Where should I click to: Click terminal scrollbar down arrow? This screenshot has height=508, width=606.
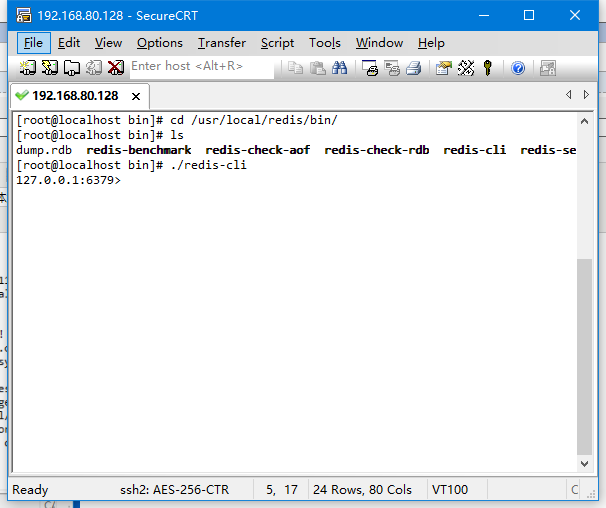tap(584, 464)
